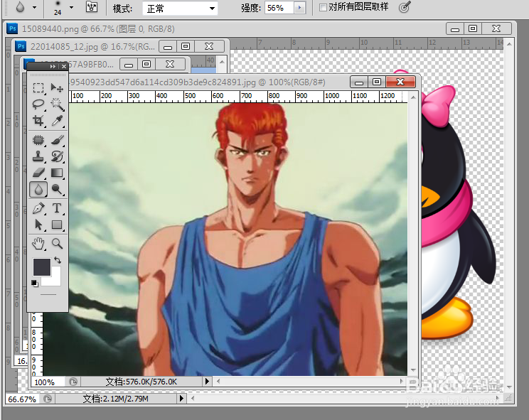The width and height of the screenshot is (529, 420).
Task: Close the floating toolbox panel
Action: click(x=64, y=66)
